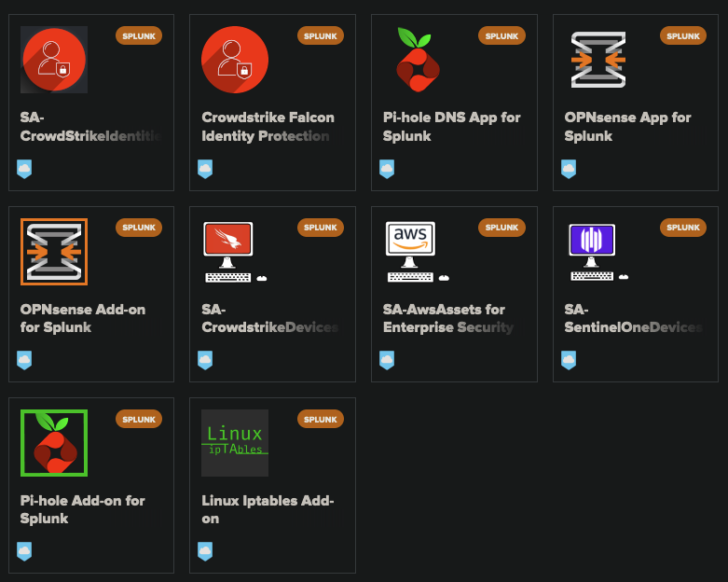Click the Linux ipTAbles logo thumbnail
728x582 pixels.
click(235, 443)
